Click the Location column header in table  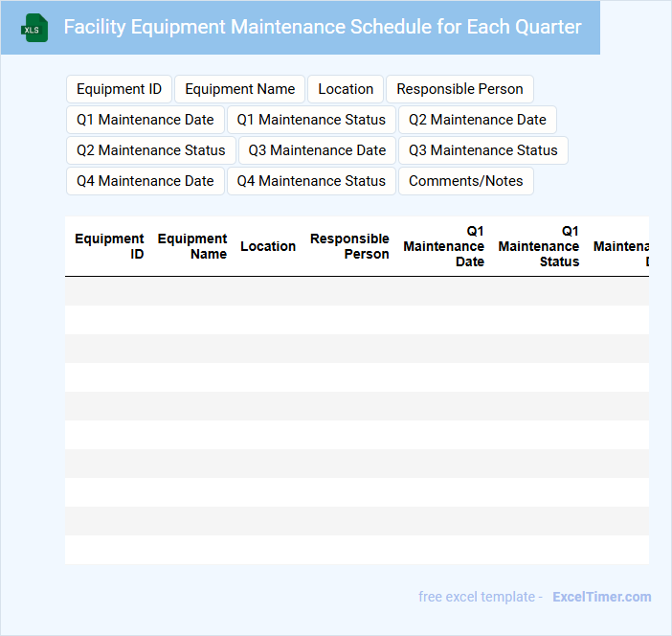click(x=268, y=246)
